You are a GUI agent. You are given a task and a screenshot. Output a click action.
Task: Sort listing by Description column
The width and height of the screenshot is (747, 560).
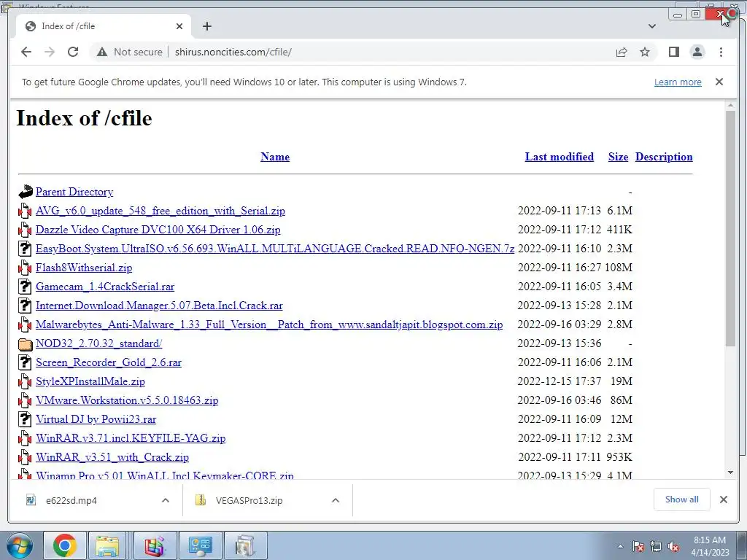point(664,157)
